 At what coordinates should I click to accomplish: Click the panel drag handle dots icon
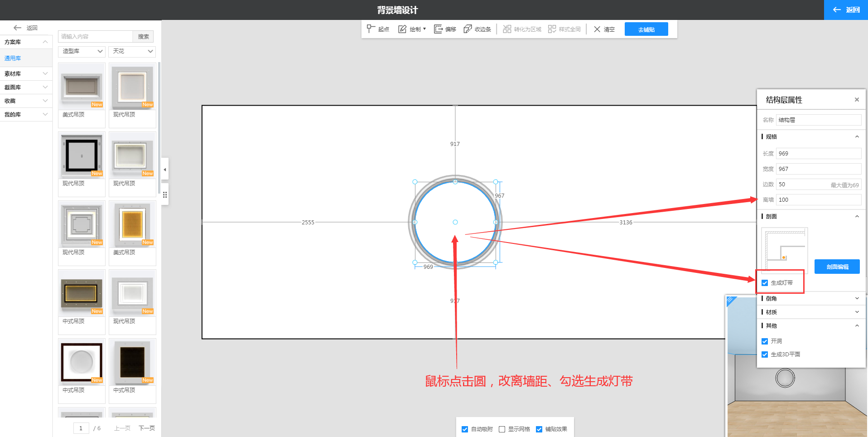pyautogui.click(x=165, y=194)
